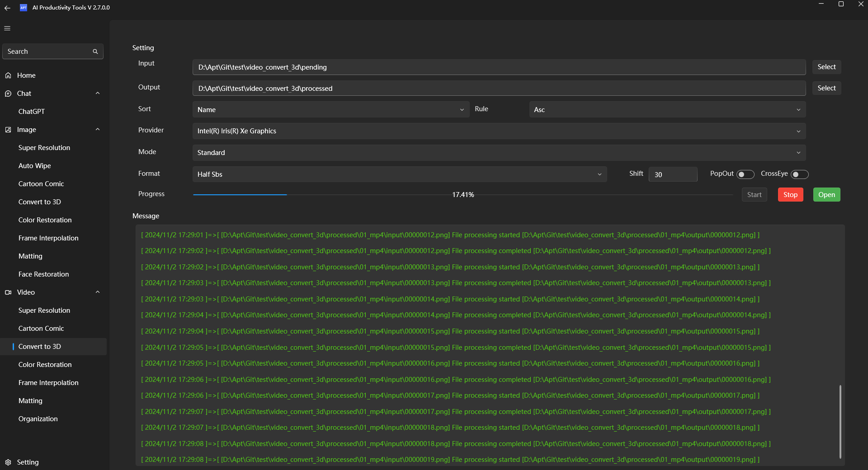This screenshot has height=470, width=868.
Task: Open the Sort Name dropdown
Action: [x=330, y=110]
